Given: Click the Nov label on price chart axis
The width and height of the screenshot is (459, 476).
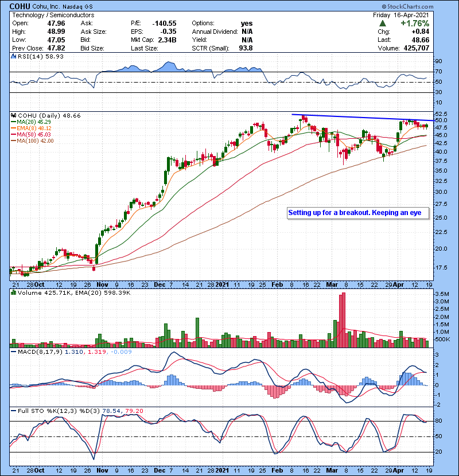Looking at the screenshot, I should click(102, 285).
